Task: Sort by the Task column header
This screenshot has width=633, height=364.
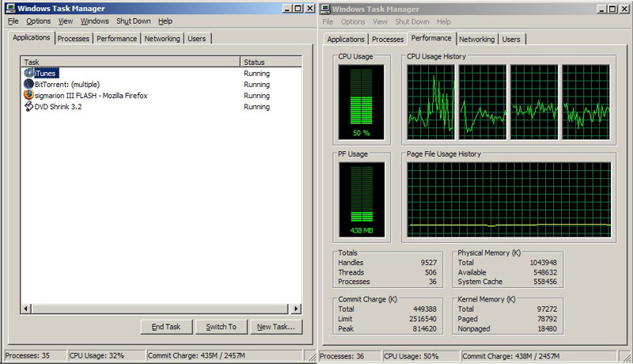Action: [x=131, y=63]
